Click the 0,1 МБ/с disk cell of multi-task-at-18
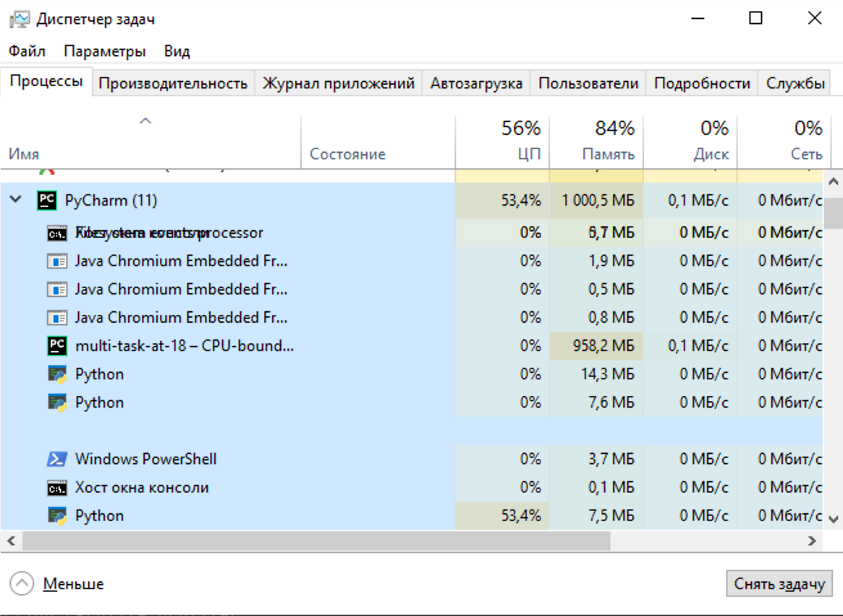Viewport: 843px width, 616px height. tap(690, 346)
